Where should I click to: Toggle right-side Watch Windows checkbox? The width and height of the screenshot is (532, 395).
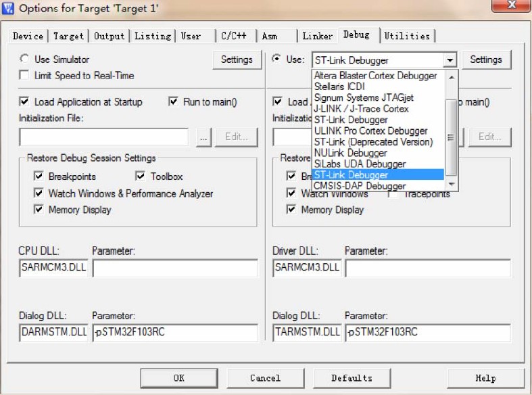point(291,193)
